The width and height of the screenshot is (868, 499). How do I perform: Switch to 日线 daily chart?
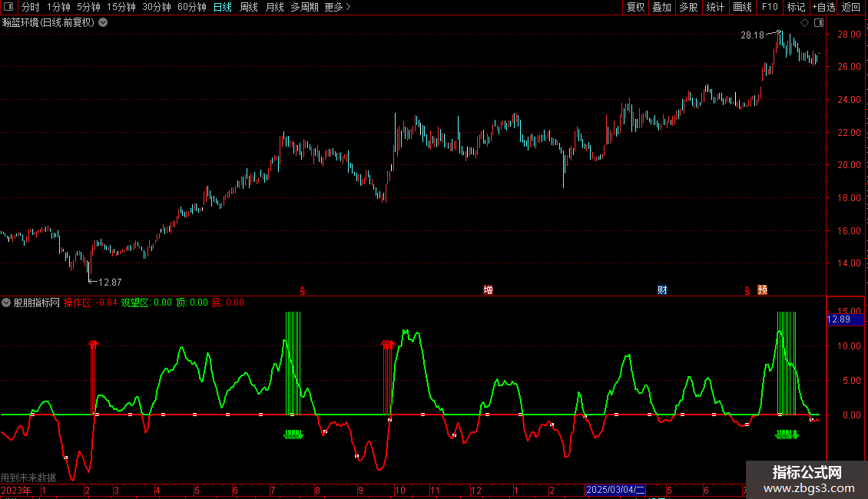click(223, 7)
